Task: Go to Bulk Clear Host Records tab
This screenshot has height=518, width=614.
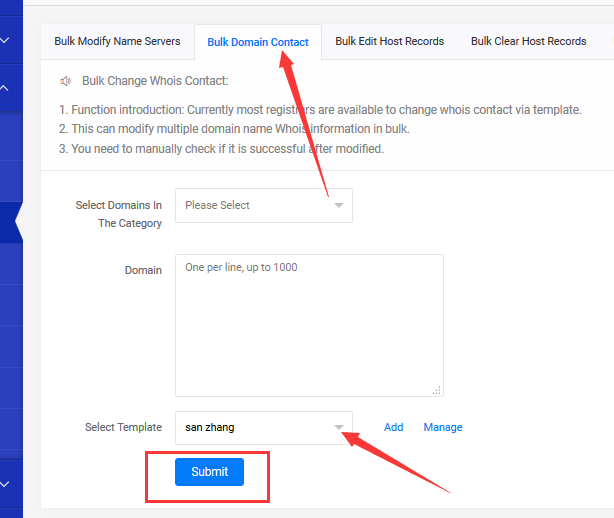Action: pyautogui.click(x=529, y=41)
